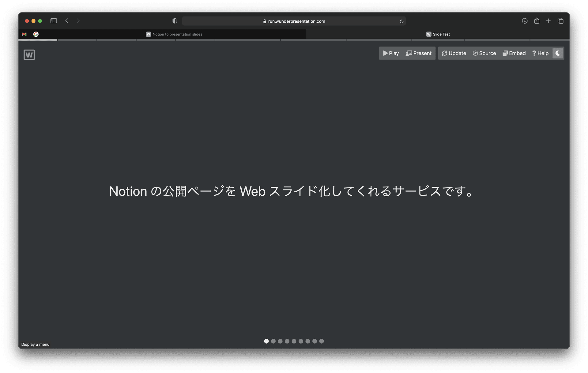Open the Share menu
The width and height of the screenshot is (588, 373).
tap(537, 21)
